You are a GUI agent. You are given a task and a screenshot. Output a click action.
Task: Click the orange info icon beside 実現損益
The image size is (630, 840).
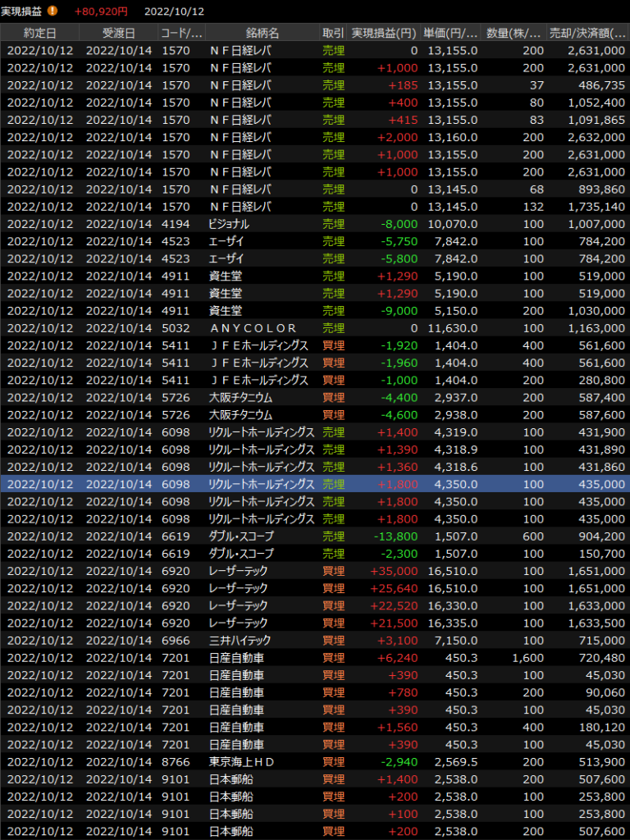[x=52, y=11]
